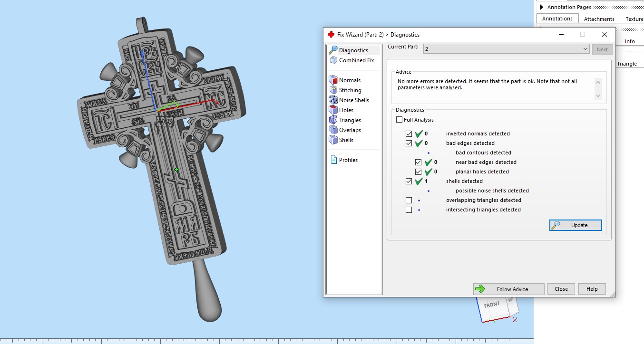Open the Noise Shells page

(x=349, y=100)
